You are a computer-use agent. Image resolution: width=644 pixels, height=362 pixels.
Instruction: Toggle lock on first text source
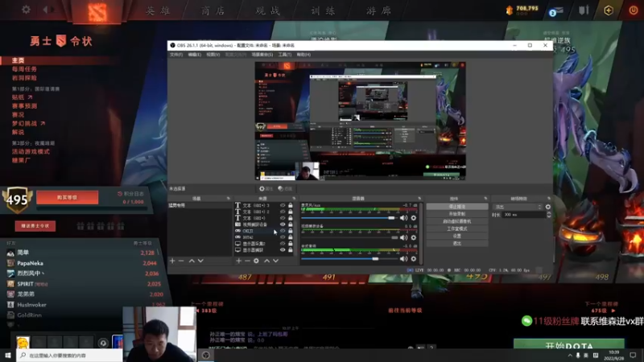pyautogui.click(x=291, y=205)
